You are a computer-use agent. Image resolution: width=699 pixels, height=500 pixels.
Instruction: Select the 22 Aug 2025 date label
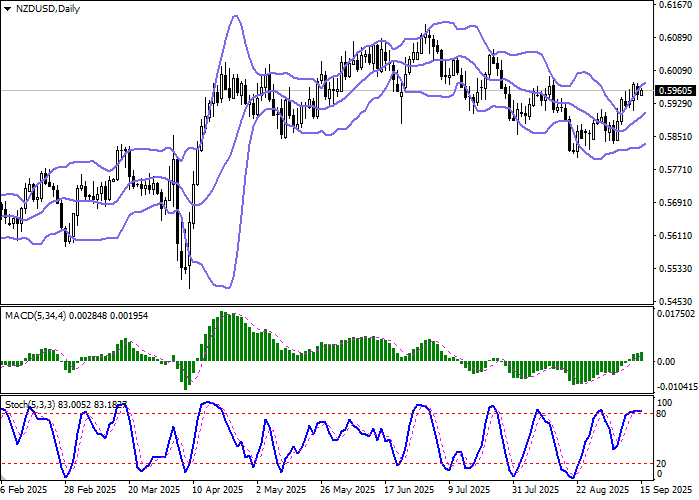coord(598,491)
